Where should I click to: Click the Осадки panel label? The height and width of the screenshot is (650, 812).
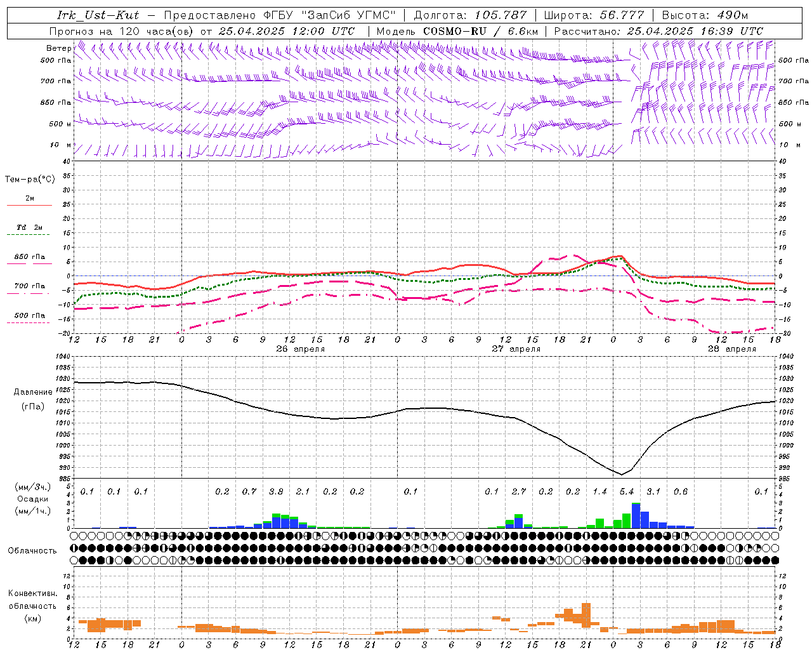(x=33, y=499)
